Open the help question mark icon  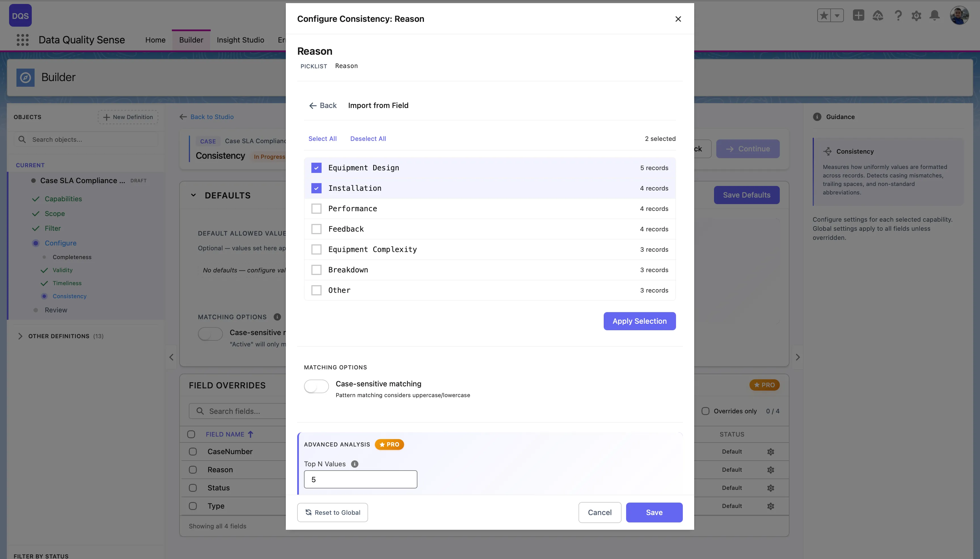(x=898, y=15)
